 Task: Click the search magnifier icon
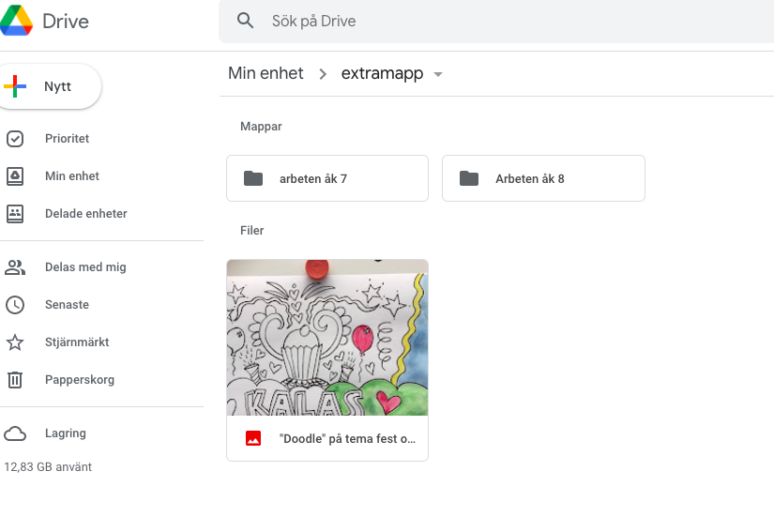click(246, 21)
